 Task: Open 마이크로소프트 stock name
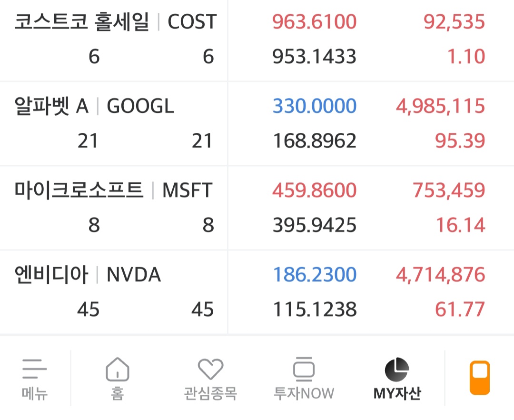pyautogui.click(x=79, y=190)
